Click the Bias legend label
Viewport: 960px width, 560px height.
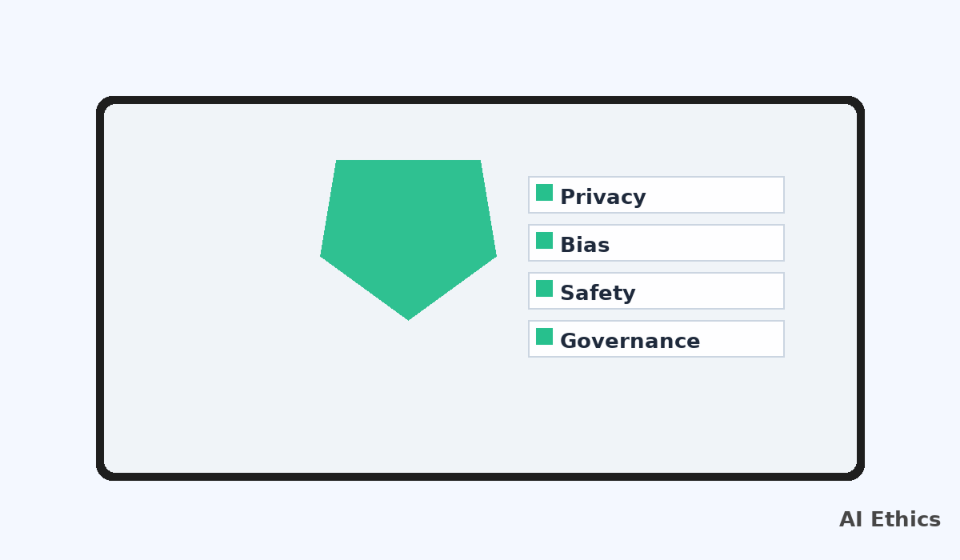[x=585, y=245]
